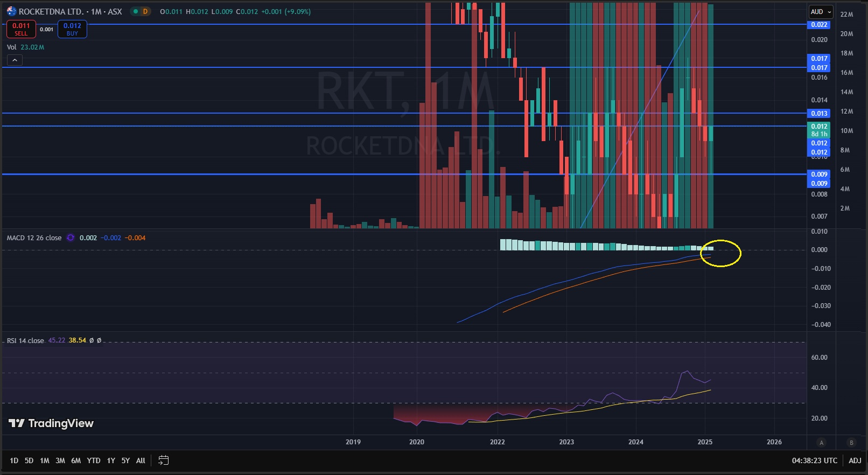Select the 1Y time range
This screenshot has height=475, width=868.
click(x=111, y=460)
